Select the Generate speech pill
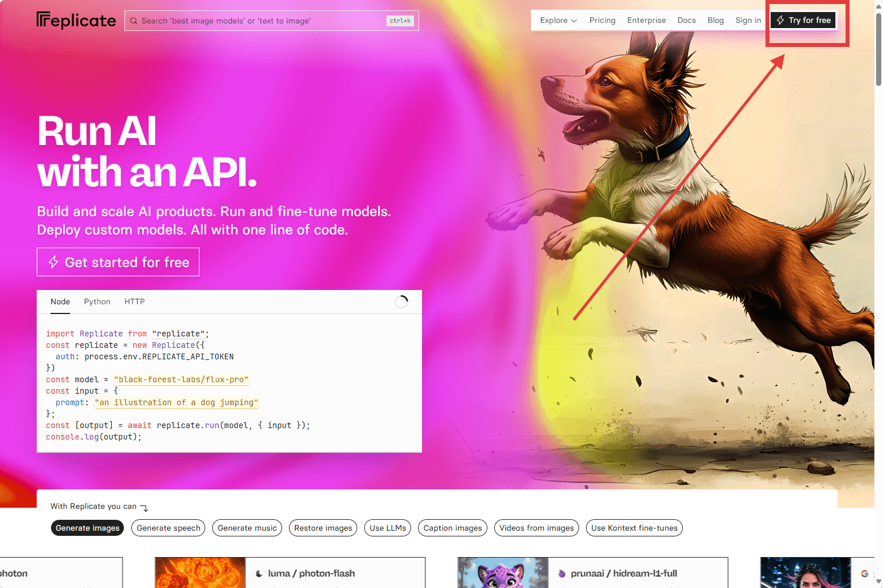Screen dimensions: 883x588 coord(169,528)
